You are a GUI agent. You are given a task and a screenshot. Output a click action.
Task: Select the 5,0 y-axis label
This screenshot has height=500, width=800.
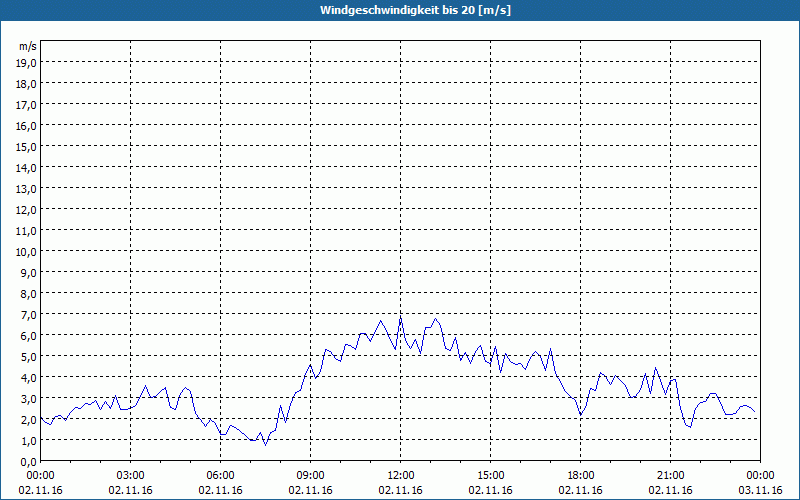(x=29, y=357)
